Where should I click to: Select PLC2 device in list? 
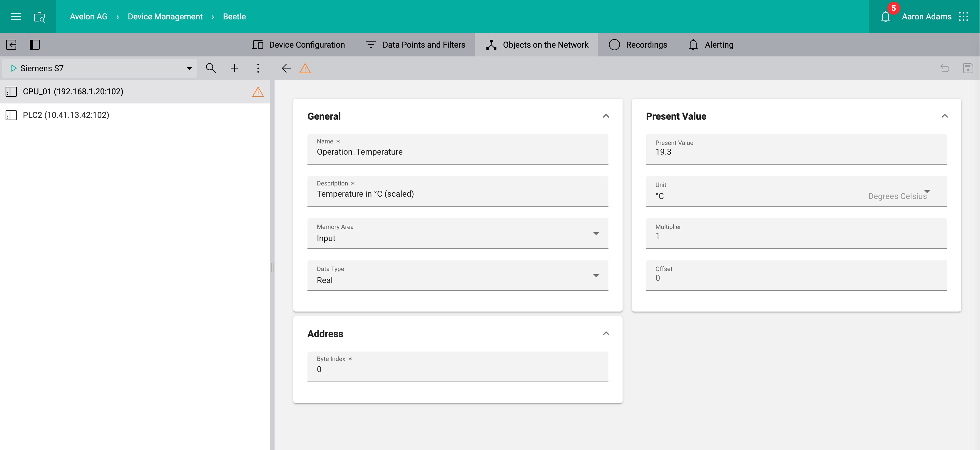tap(66, 115)
